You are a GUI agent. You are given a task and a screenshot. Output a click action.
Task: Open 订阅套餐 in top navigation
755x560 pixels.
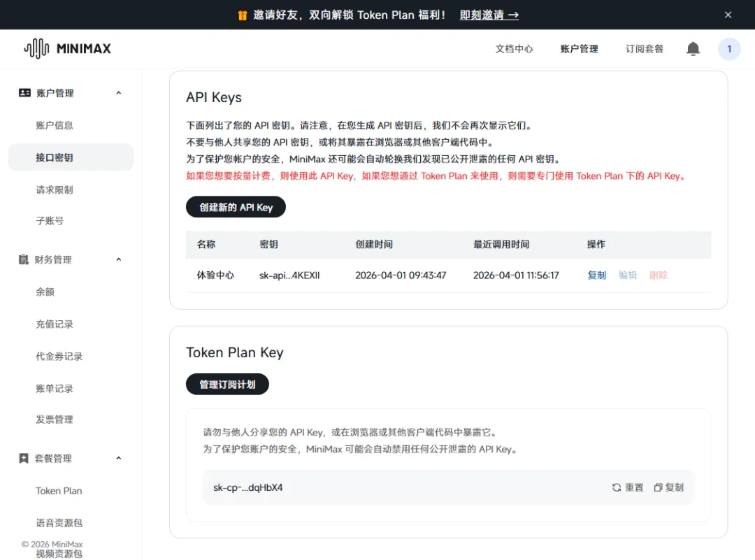pos(645,49)
